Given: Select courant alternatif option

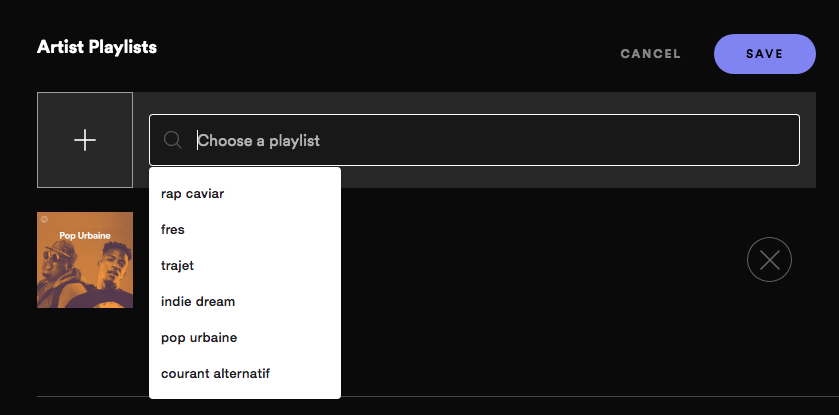Looking at the screenshot, I should coord(245,373).
